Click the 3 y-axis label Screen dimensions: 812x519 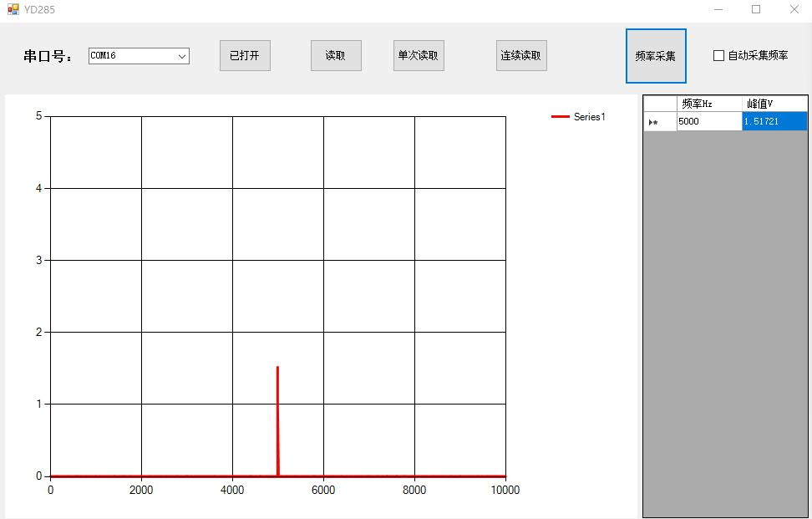coord(38,260)
